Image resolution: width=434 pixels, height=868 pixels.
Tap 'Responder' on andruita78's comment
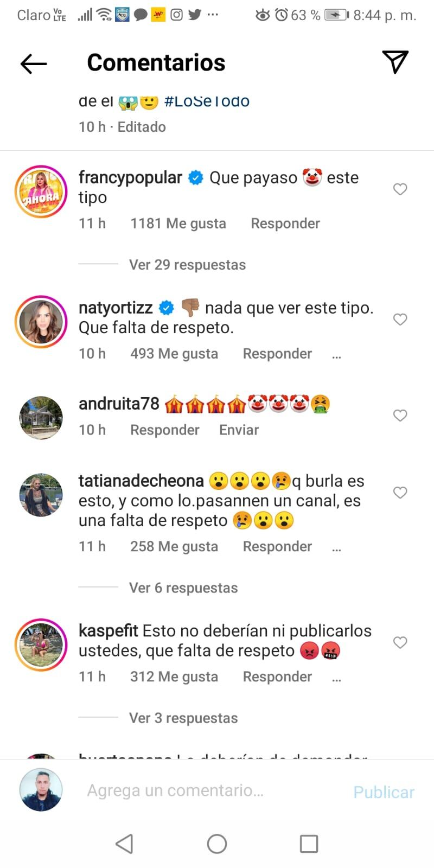164,430
